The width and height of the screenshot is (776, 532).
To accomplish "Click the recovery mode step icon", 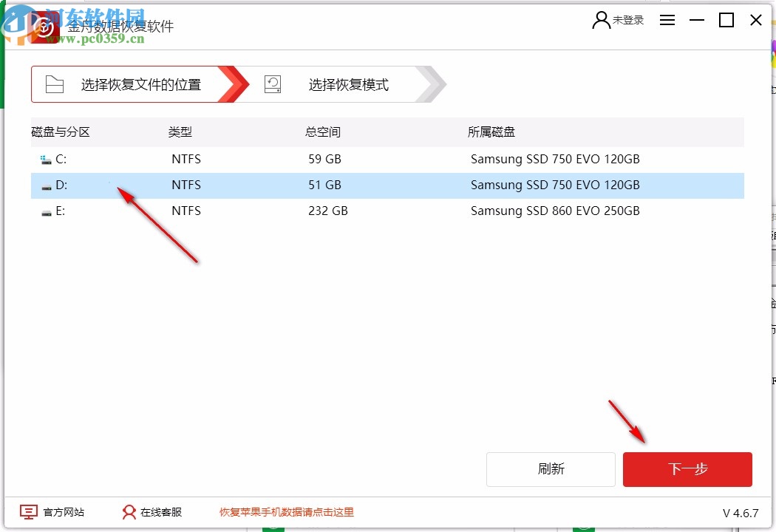I will 272,84.
